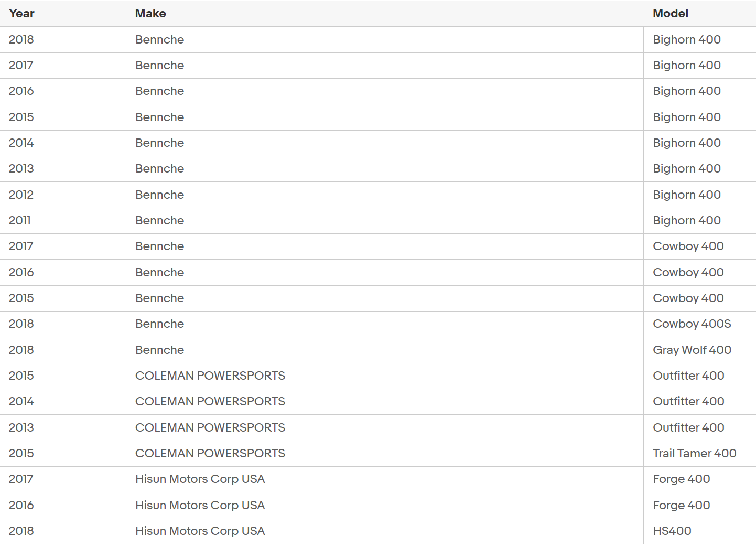The image size is (756, 547).
Task: Select year 2017 in the Bighorn 400 row
Action: (21, 65)
